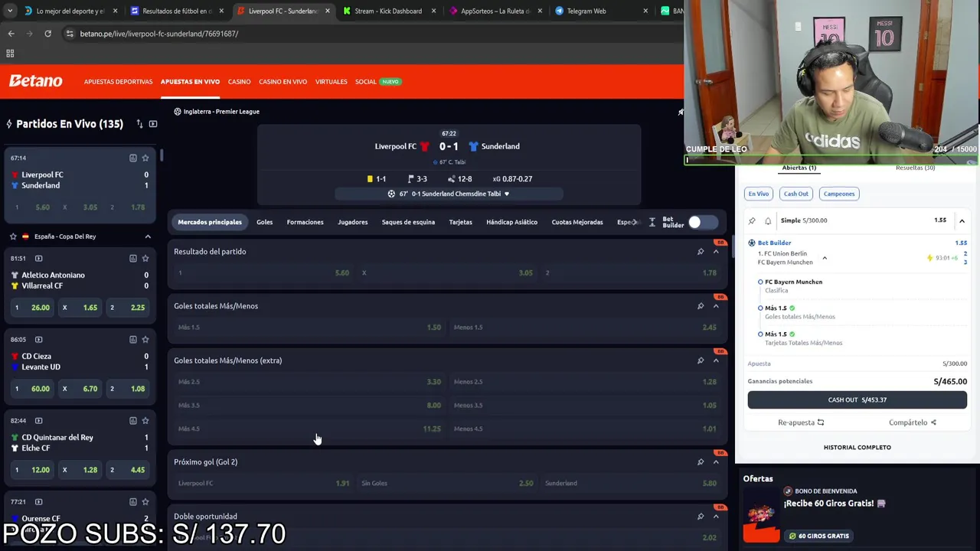Switch to the Cuotas Mejoradas tab
Image resolution: width=980 pixels, height=551 pixels.
point(577,222)
